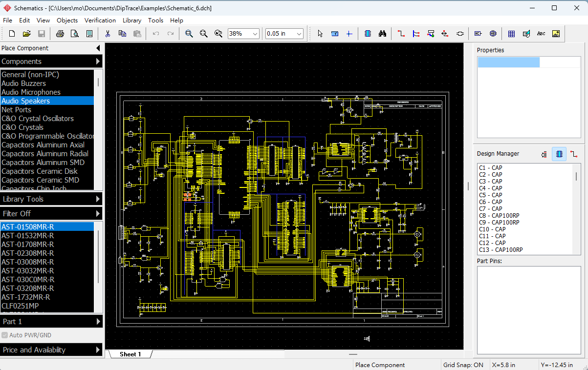This screenshot has height=370, width=588.
Task: Show nets view in Design Manager
Action: [574, 154]
